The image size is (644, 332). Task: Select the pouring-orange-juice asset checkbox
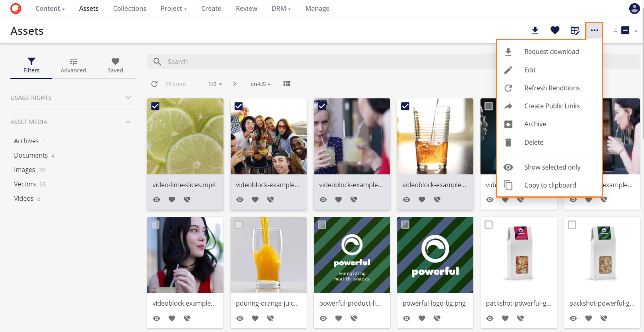(x=239, y=225)
